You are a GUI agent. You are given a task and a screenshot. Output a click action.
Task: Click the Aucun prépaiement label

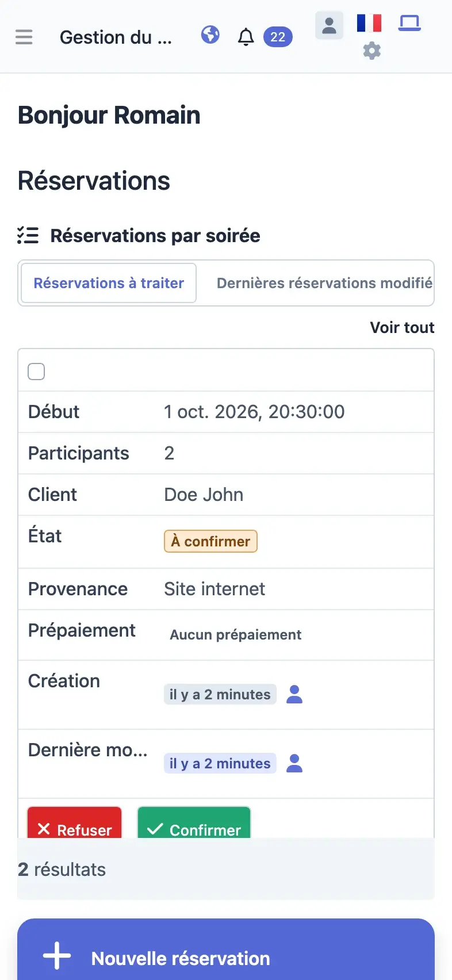point(236,634)
